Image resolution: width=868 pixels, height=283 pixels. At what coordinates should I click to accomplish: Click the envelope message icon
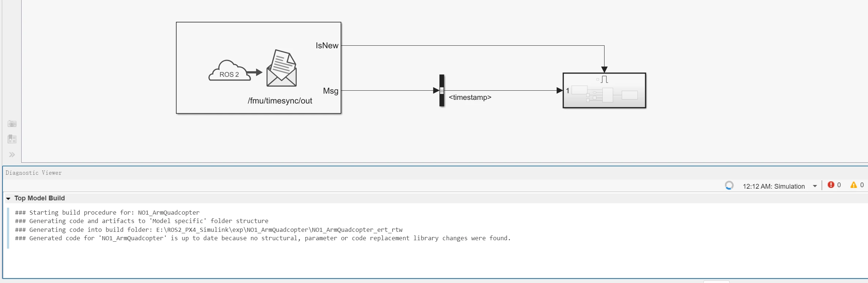click(281, 68)
